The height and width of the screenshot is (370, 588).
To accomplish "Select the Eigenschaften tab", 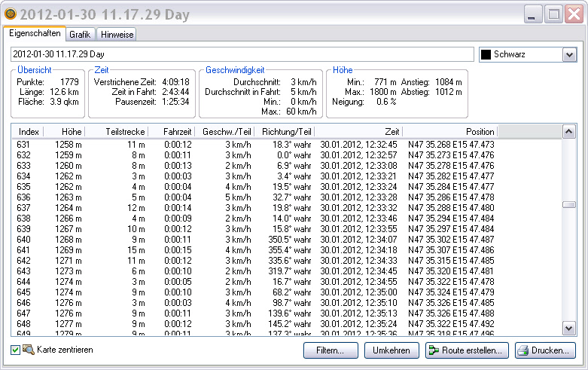I will pyautogui.click(x=35, y=34).
